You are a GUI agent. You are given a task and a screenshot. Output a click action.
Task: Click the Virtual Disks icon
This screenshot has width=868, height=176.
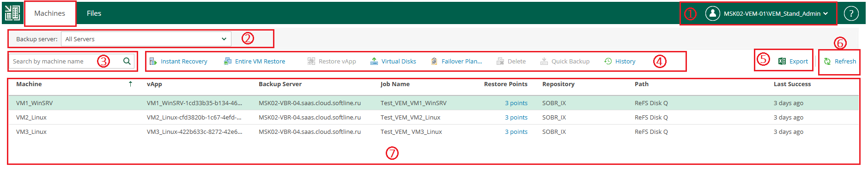tap(374, 61)
